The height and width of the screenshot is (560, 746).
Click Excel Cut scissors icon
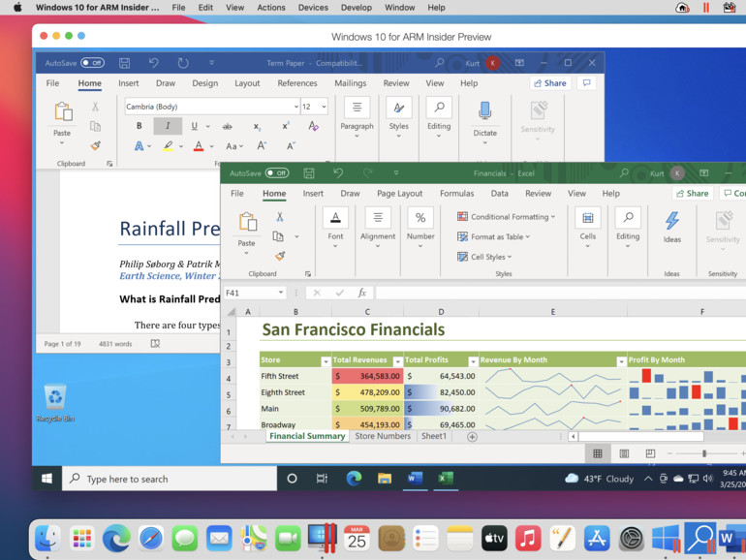pyautogui.click(x=280, y=217)
